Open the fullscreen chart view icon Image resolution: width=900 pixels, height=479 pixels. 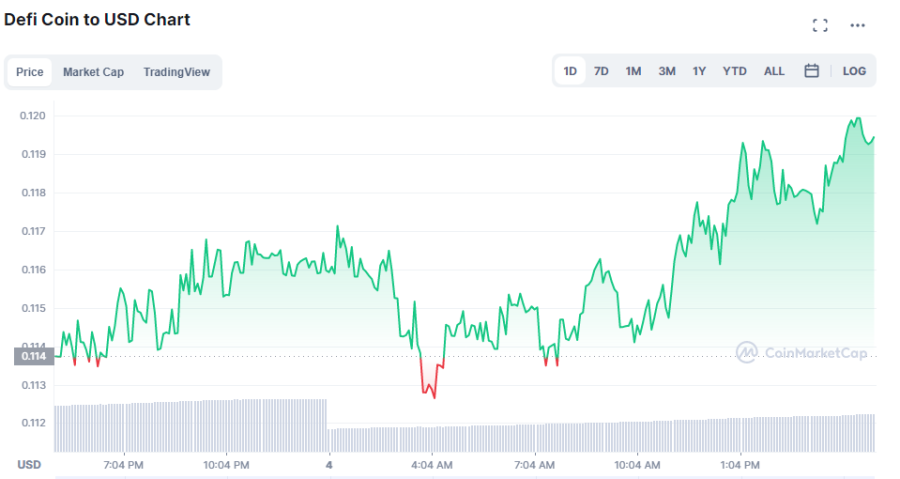[x=820, y=25]
